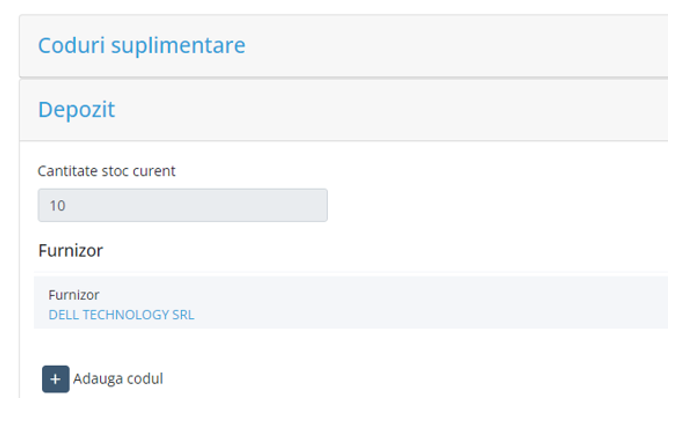
Task: Select the Cantitate stoc curent label
Action: coord(106,171)
